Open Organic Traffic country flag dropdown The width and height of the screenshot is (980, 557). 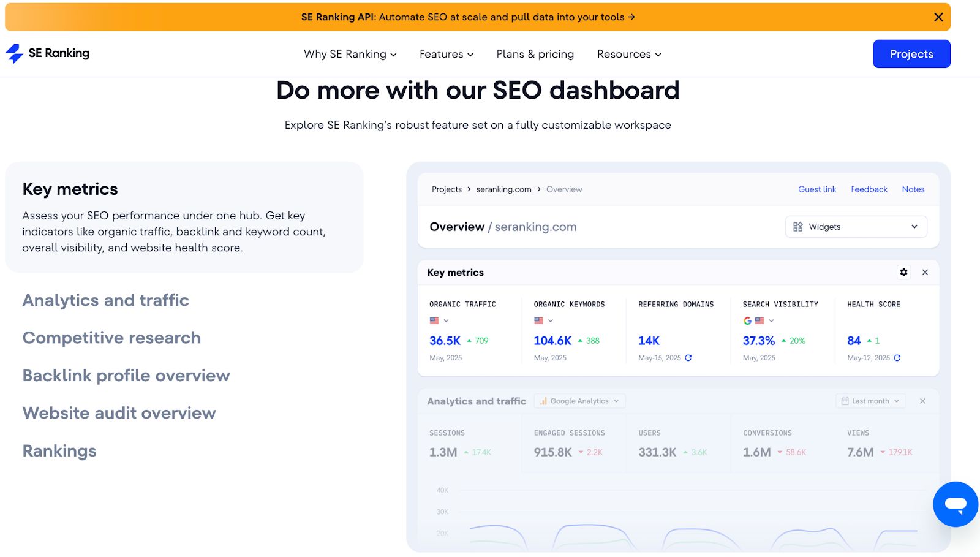(x=439, y=320)
